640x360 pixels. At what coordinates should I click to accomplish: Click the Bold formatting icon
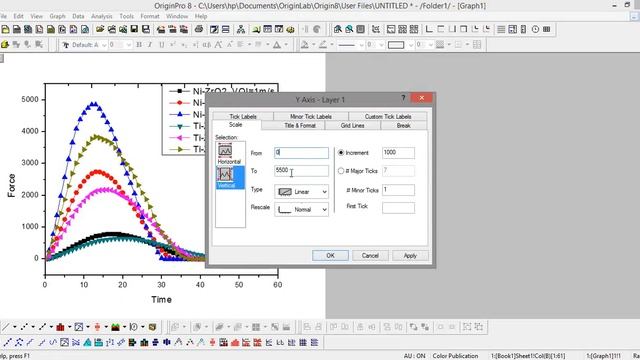click(x=139, y=45)
